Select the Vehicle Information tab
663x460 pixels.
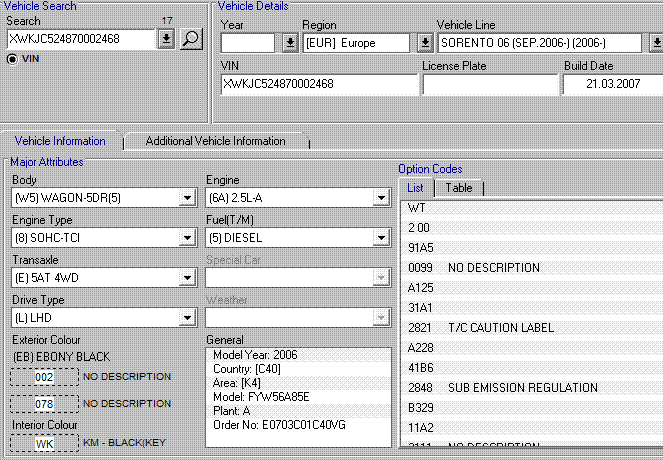point(60,141)
